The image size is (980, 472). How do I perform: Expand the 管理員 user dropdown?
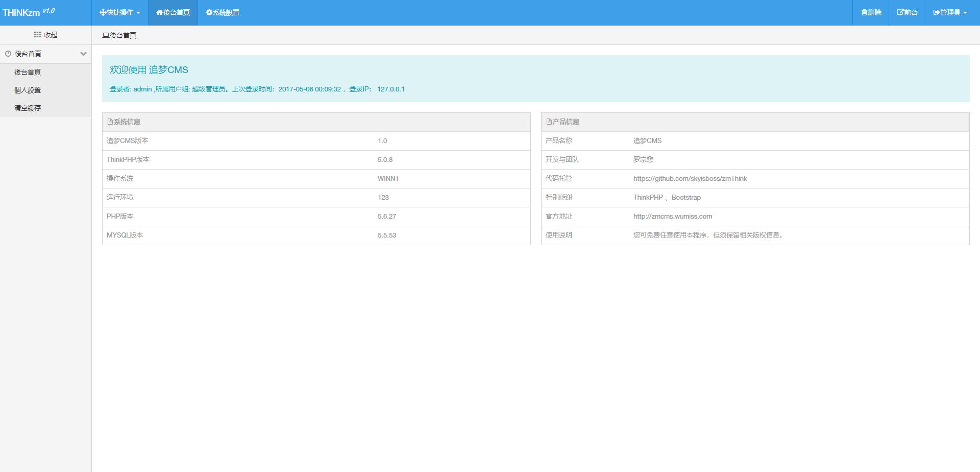tap(950, 12)
